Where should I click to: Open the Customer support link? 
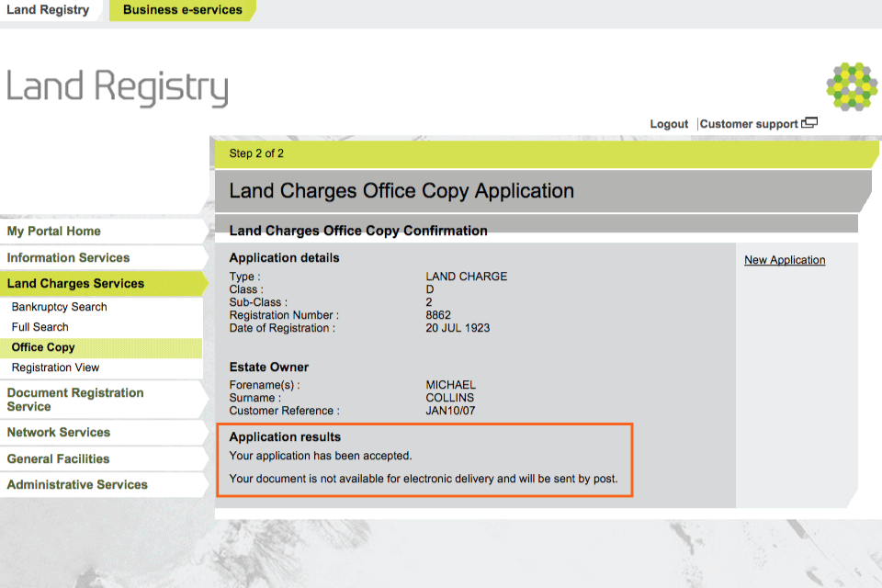coord(749,124)
